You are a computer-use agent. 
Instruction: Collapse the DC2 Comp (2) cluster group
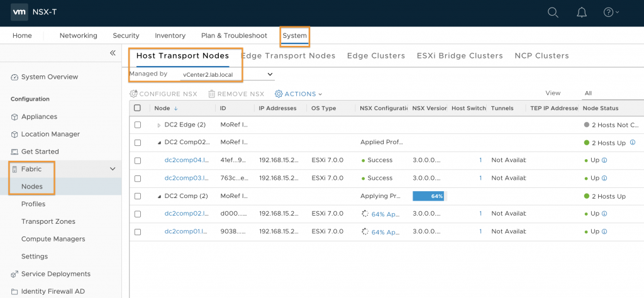[159, 196]
